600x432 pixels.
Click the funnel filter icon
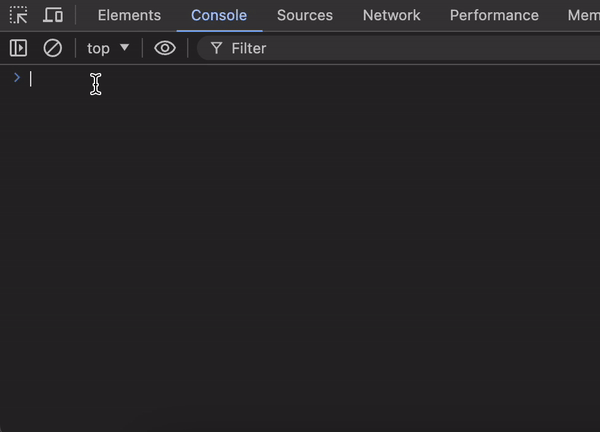point(216,48)
